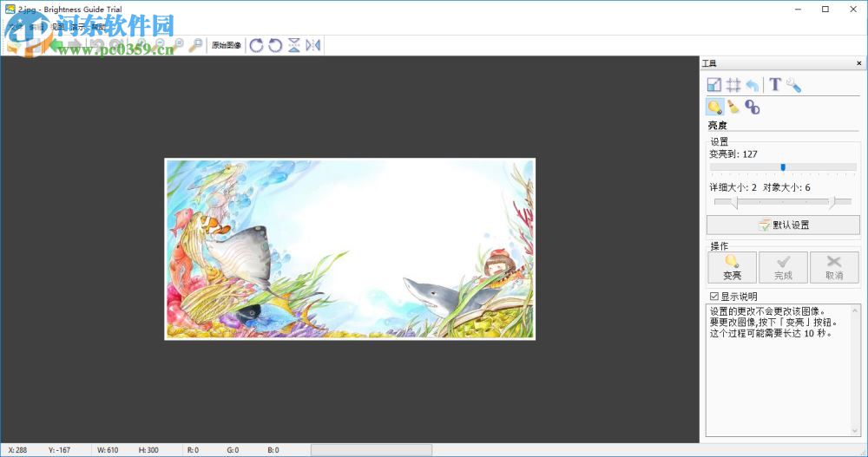Click the 'R: 0' status bar value

tap(193, 450)
